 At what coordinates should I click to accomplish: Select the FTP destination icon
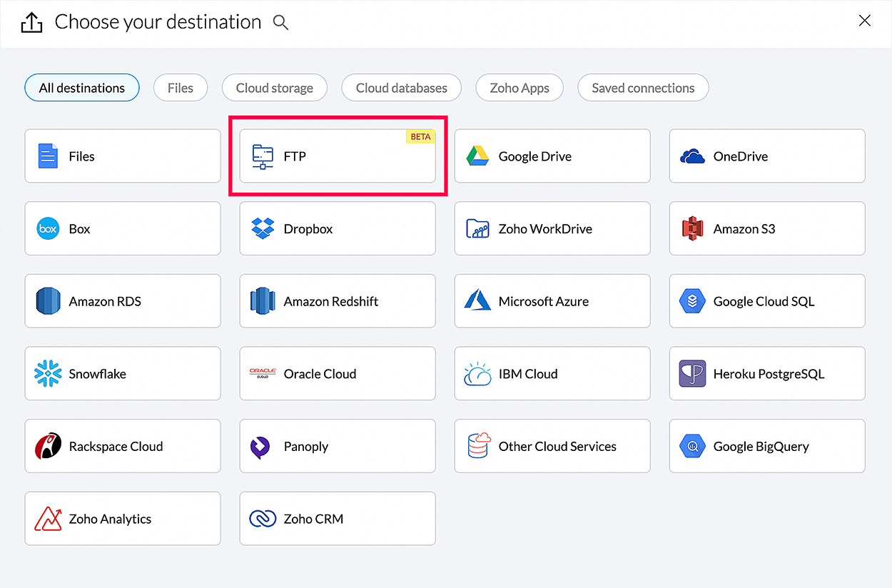[263, 156]
